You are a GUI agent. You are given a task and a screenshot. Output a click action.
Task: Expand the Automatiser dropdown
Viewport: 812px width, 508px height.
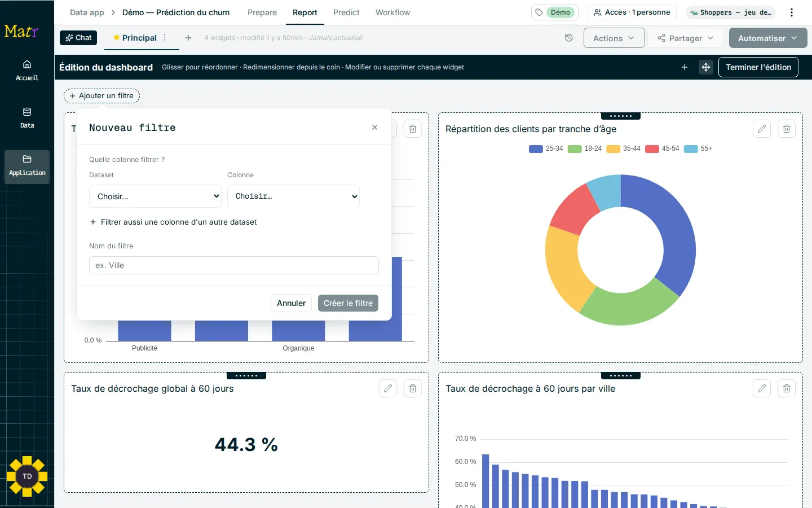[768, 38]
